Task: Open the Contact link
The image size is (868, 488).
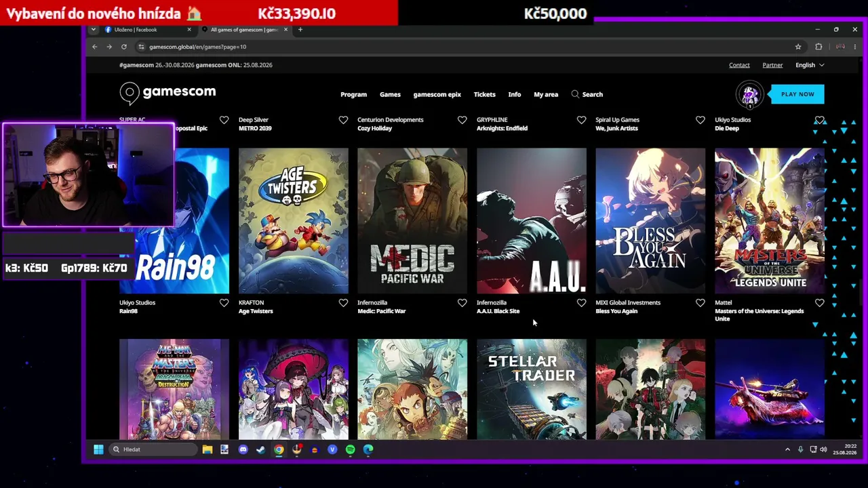Action: tap(739, 65)
